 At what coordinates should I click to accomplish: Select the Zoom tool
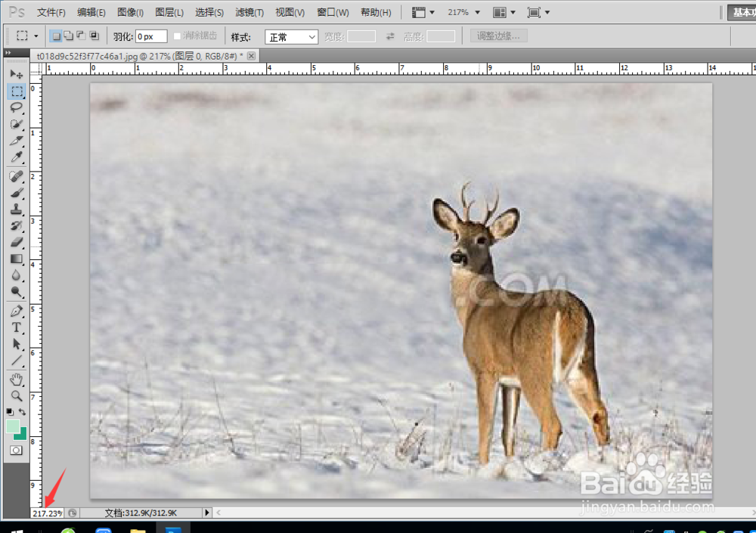[x=17, y=396]
